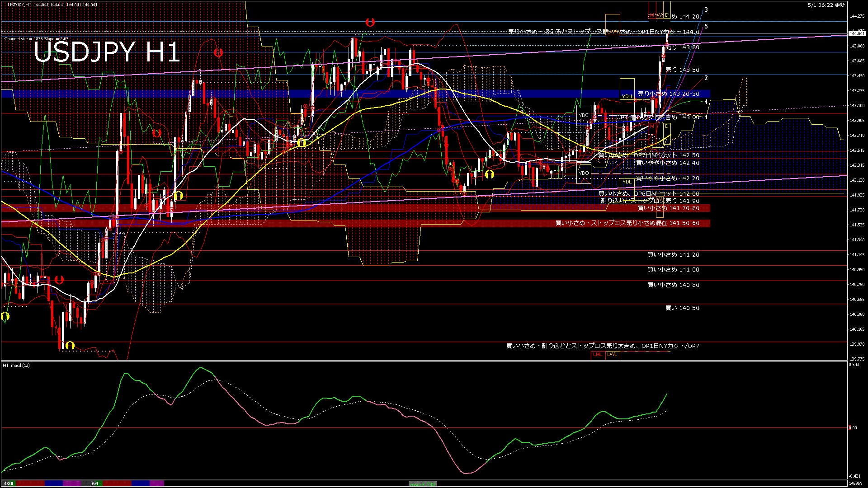868x488 pixels.
Task: Click projection line end number 2
Action: [706, 78]
